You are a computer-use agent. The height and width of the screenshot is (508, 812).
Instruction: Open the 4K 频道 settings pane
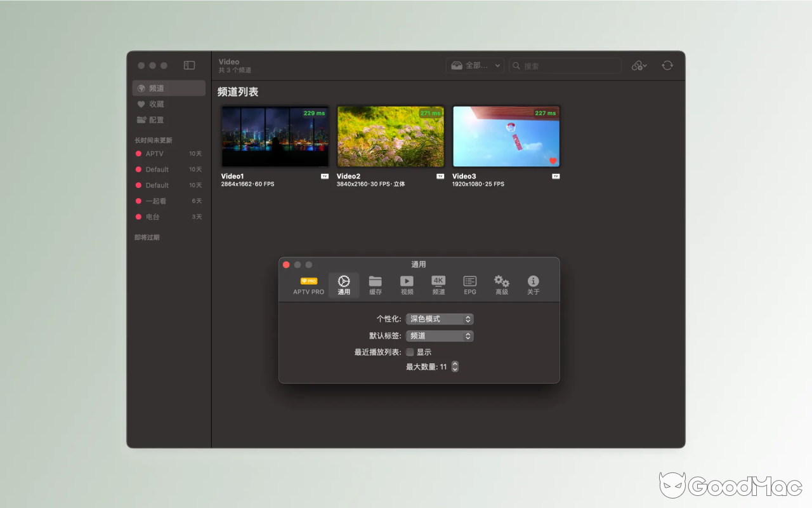pos(438,284)
